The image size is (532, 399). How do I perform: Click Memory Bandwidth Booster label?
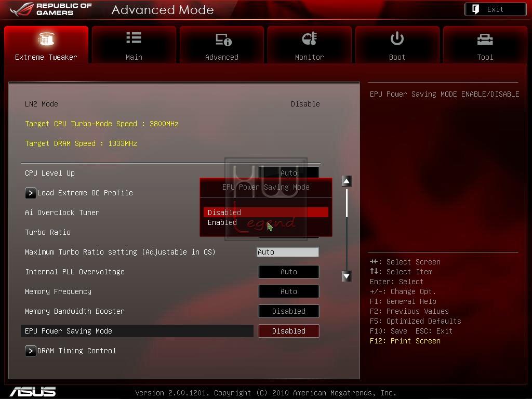(x=75, y=311)
